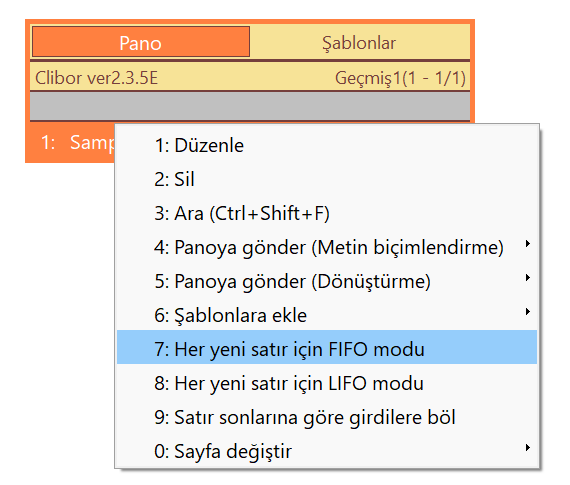Click the gray search bar area
Viewport: 570px width, 485px height.
point(250,106)
